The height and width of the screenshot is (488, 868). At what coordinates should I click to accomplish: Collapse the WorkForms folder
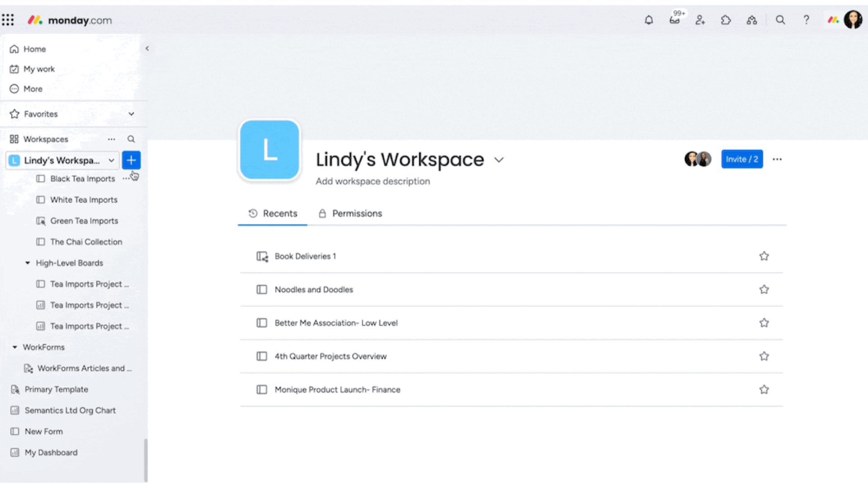click(x=15, y=347)
